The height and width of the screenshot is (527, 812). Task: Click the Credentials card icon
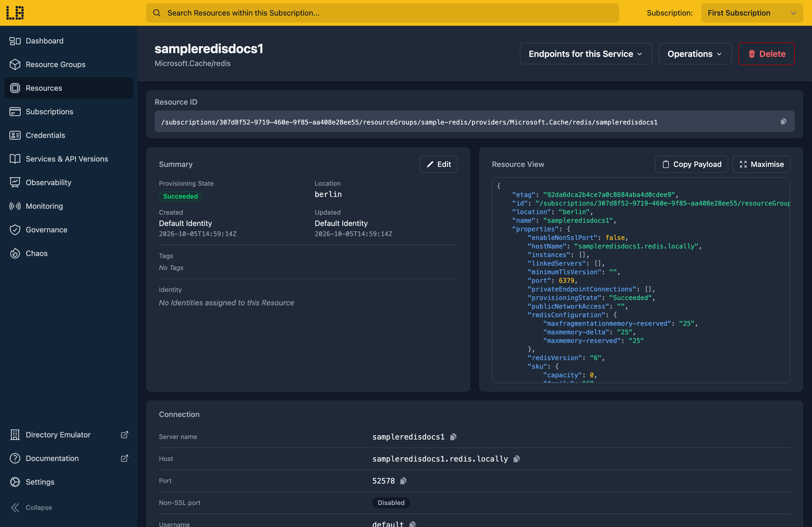[15, 135]
